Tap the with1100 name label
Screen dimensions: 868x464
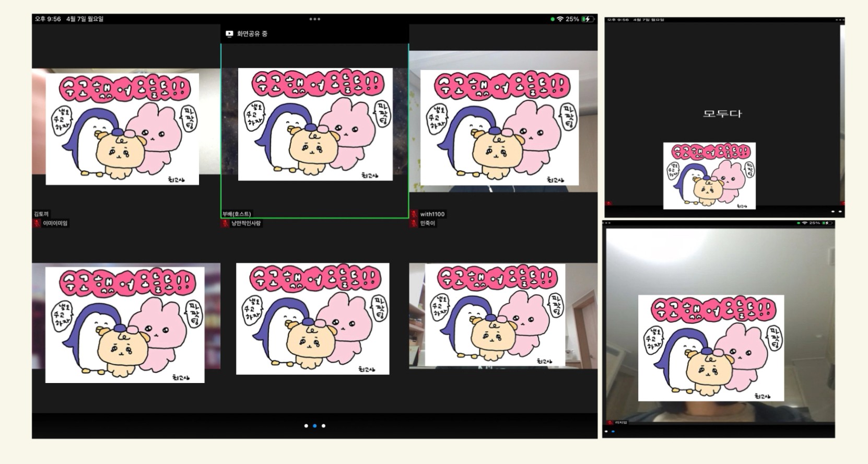click(432, 214)
